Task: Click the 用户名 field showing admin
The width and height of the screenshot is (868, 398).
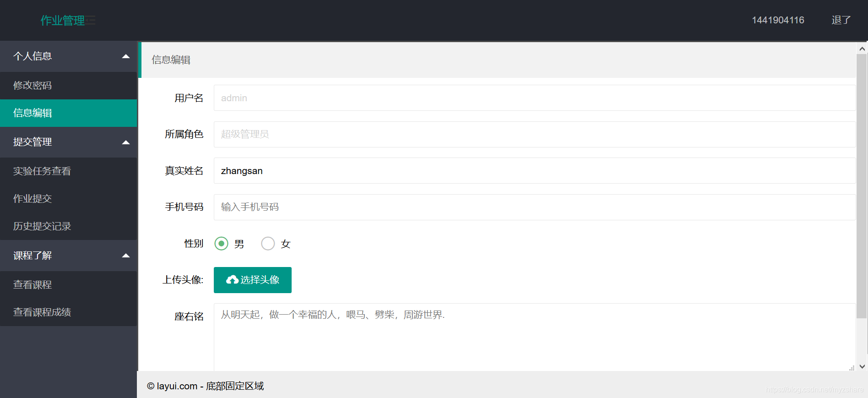Action: pos(534,98)
